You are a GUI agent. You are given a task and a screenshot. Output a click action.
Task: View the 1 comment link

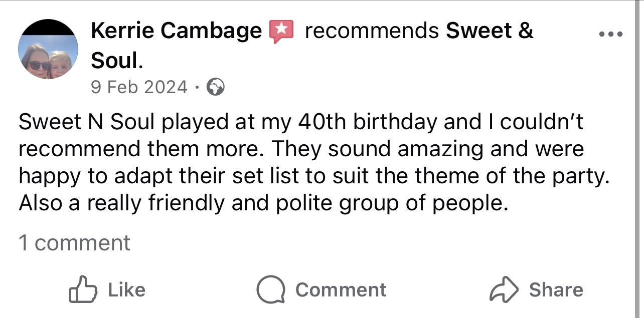click(74, 243)
